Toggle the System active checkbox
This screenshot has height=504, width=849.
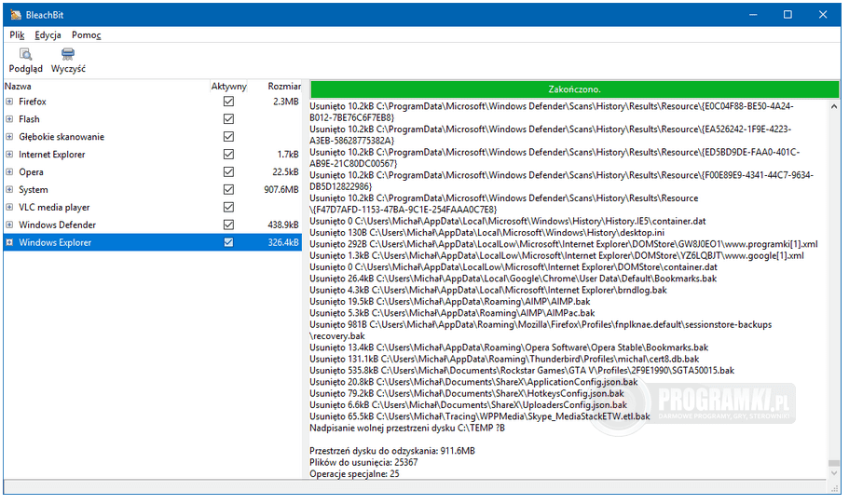point(228,189)
